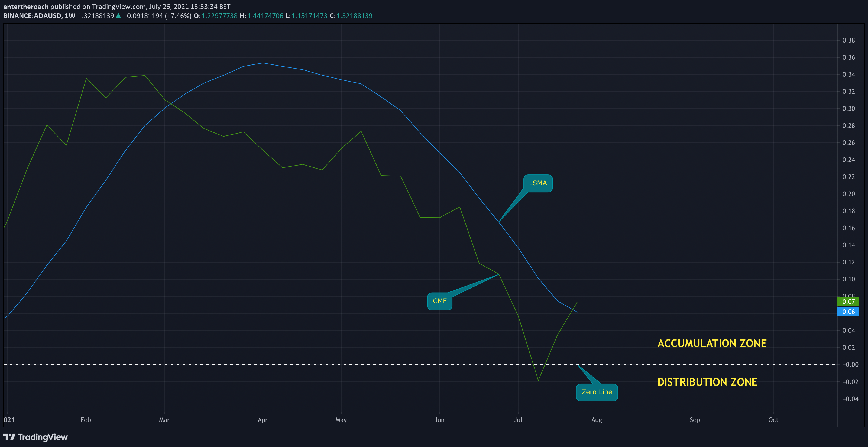Click the Mar label on time axis
Viewport: 868px width, 447px height.
(164, 420)
